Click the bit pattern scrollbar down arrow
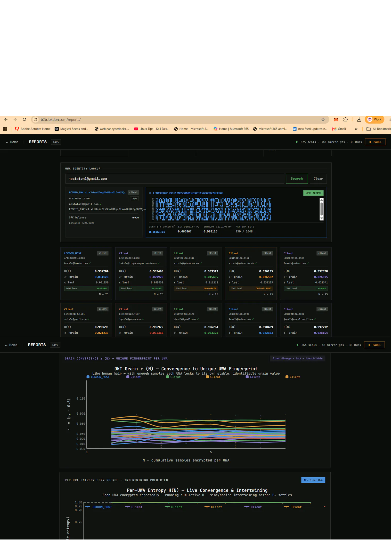This screenshot has height=540, width=392. (x=322, y=219)
